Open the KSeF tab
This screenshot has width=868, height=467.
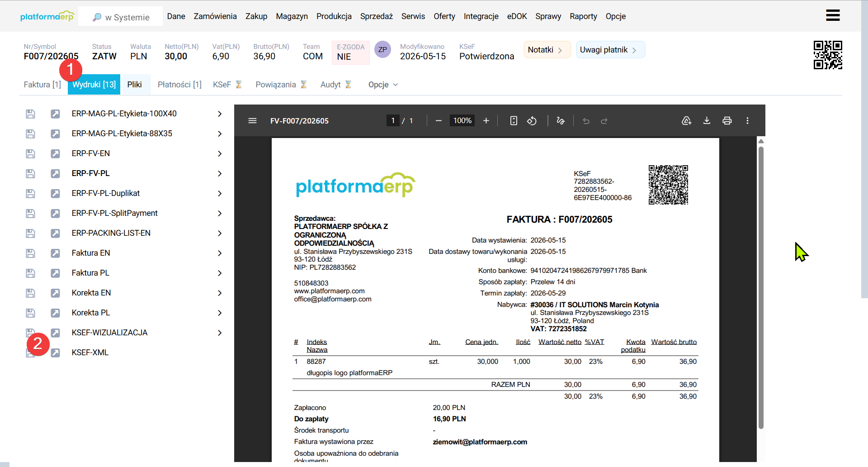click(x=227, y=85)
